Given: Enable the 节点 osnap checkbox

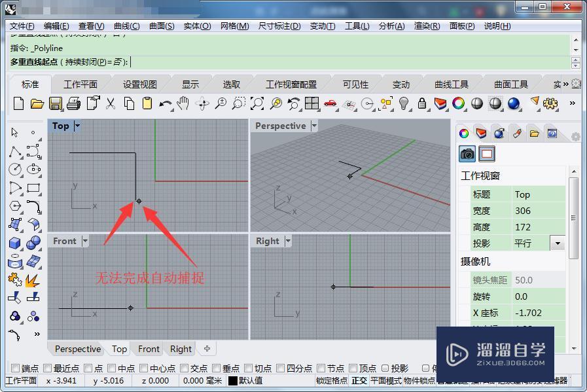Looking at the screenshot, I should coord(321,368).
